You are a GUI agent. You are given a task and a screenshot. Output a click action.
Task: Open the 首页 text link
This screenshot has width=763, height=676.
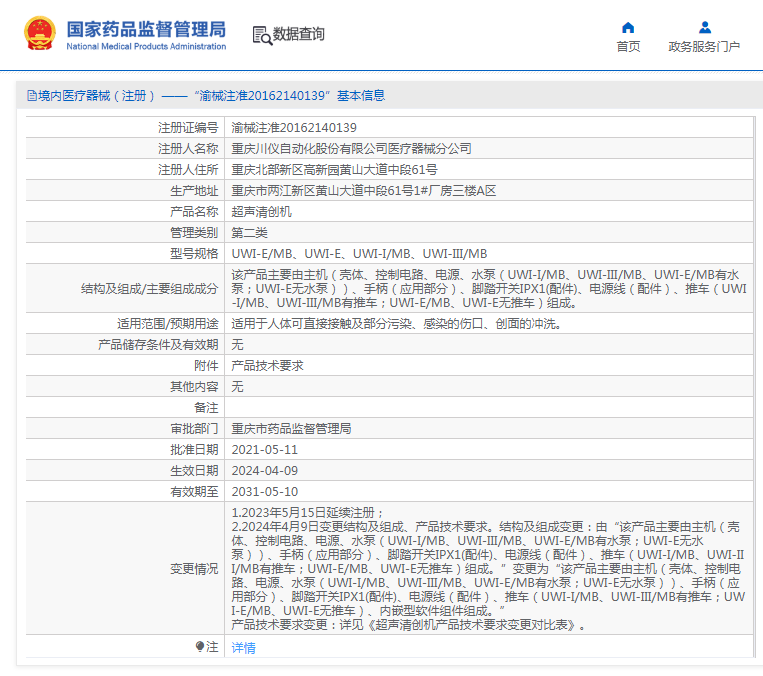point(628,47)
